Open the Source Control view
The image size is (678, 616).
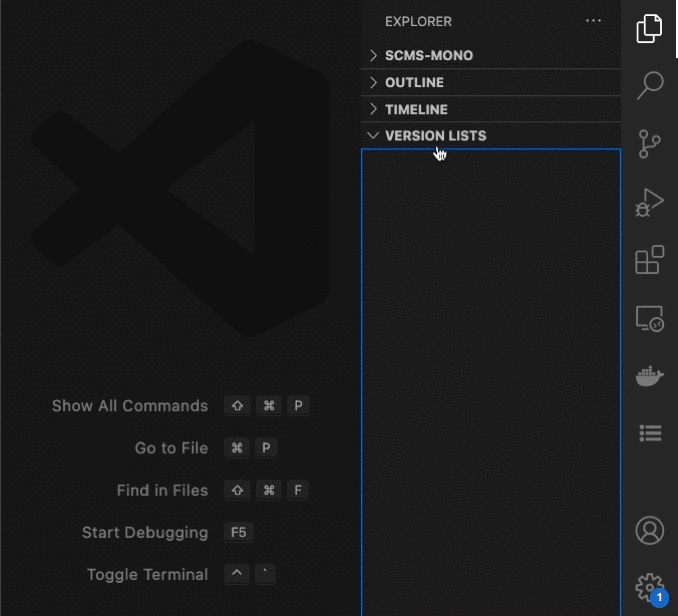(x=649, y=144)
